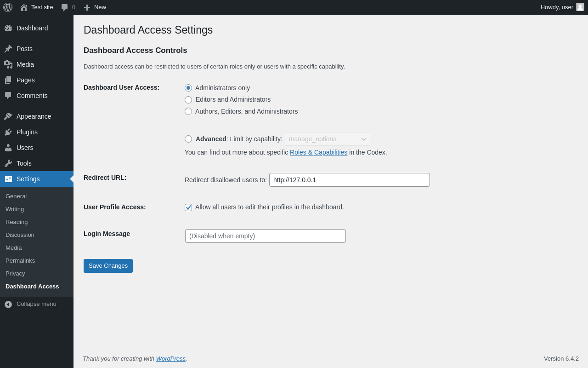Follow the Roles & Capabilities link
This screenshot has height=368, width=588.
[x=318, y=152]
